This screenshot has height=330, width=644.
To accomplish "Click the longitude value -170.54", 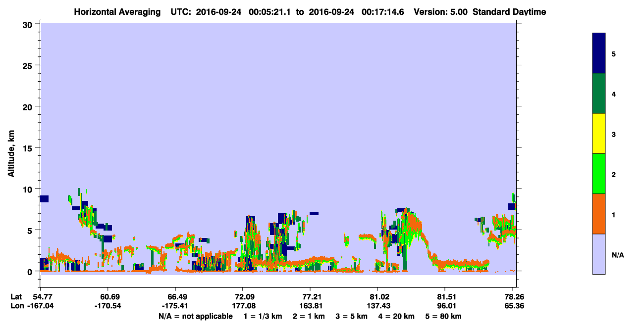I will point(107,306).
